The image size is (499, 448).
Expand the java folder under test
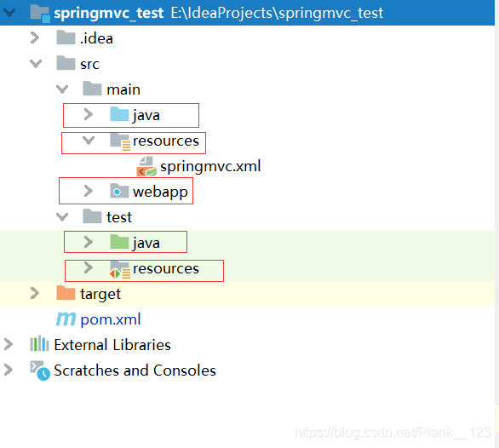[x=89, y=242]
